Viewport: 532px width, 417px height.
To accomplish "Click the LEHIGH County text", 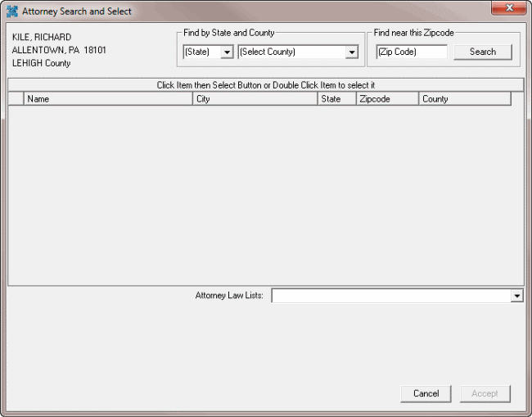I will (42, 63).
